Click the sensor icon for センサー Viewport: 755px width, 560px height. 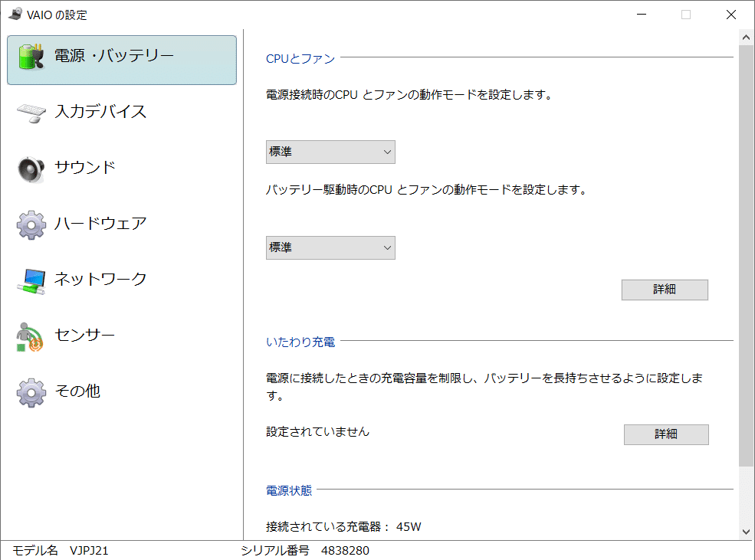click(30, 337)
